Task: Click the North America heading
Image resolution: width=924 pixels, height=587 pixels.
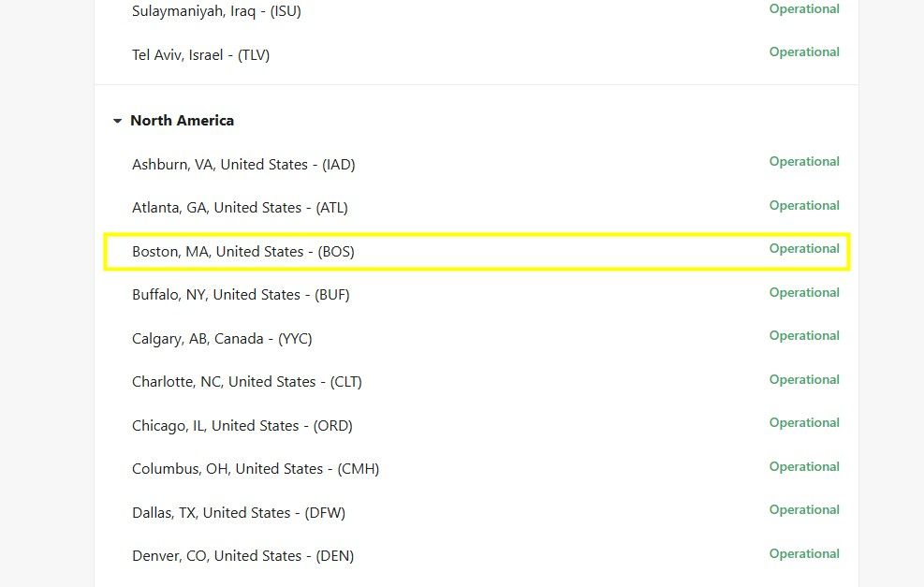Action: coord(183,120)
